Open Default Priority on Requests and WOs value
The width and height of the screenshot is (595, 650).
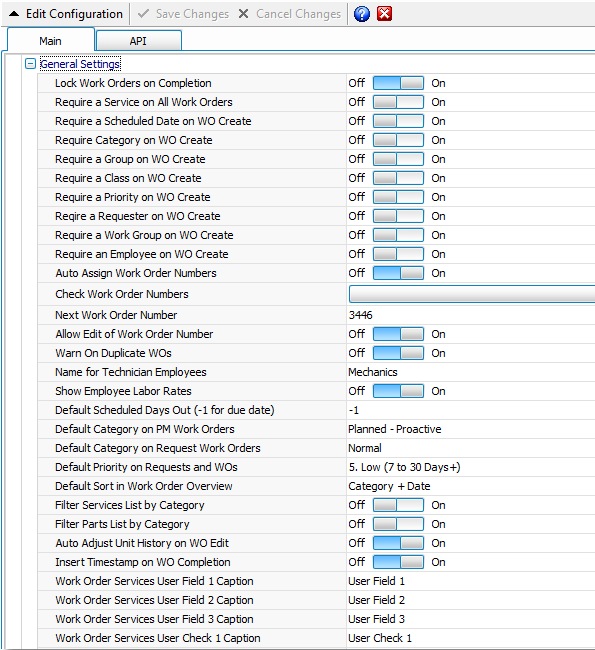[x=471, y=467]
